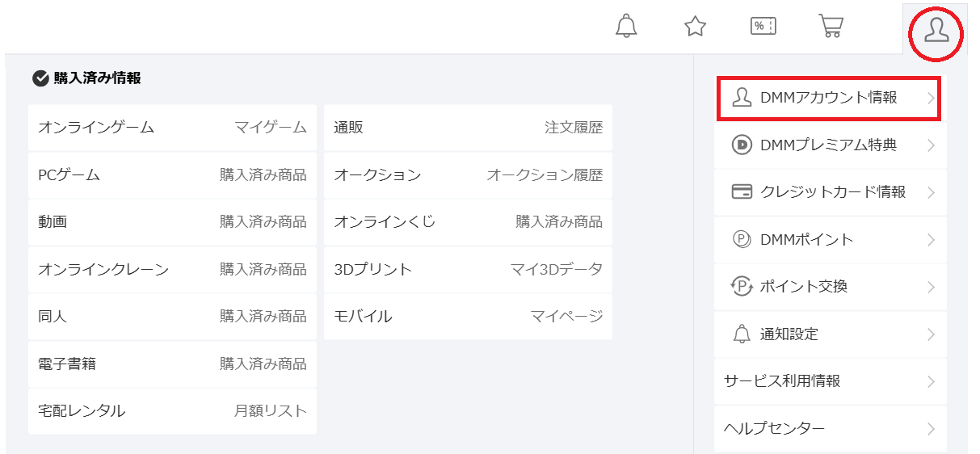Click the D badge icon beside DMMプレミアム特典
Image resolution: width=980 pixels, height=454 pixels.
[741, 145]
